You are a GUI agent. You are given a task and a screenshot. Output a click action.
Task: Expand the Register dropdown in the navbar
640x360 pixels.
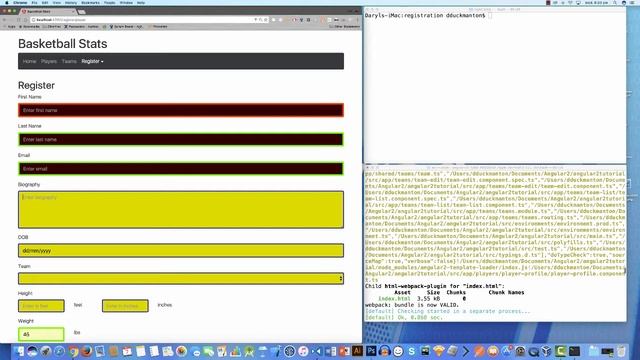[x=92, y=61]
